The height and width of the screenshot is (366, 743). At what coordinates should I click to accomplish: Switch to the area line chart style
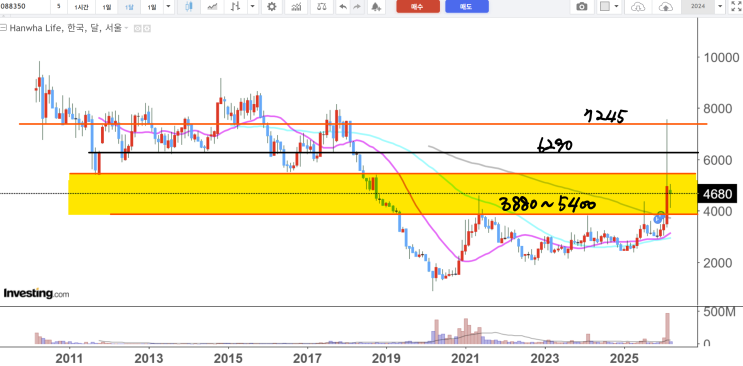(x=213, y=7)
